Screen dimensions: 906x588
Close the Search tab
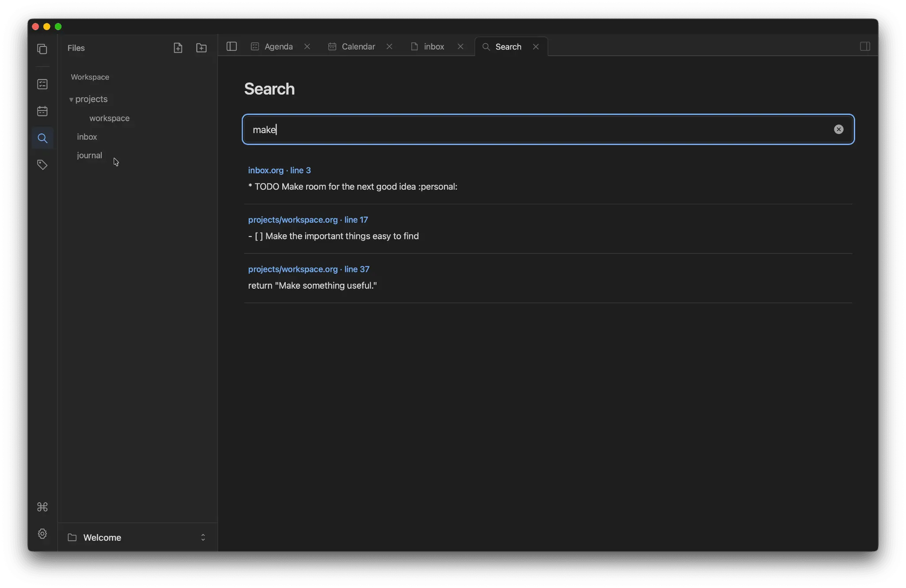pyautogui.click(x=536, y=46)
